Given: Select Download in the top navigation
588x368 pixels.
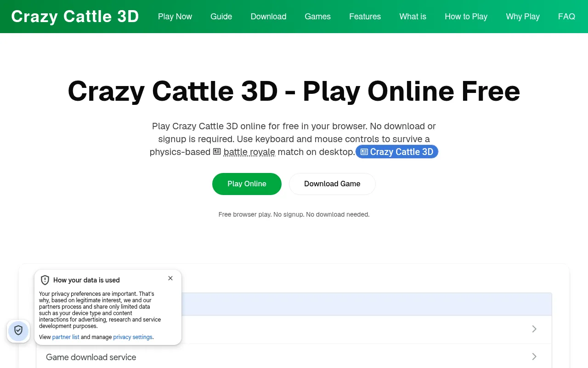Looking at the screenshot, I should pyautogui.click(x=268, y=17).
